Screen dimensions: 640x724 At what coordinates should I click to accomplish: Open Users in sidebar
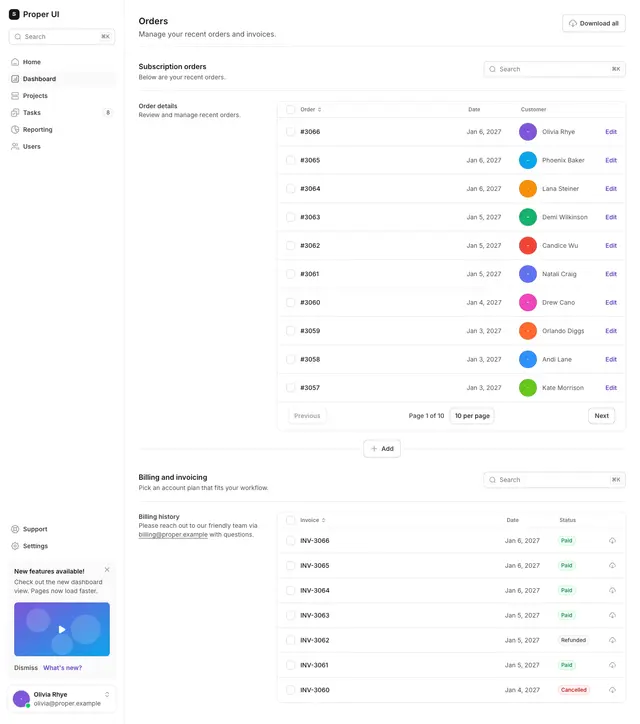click(x=62, y=147)
